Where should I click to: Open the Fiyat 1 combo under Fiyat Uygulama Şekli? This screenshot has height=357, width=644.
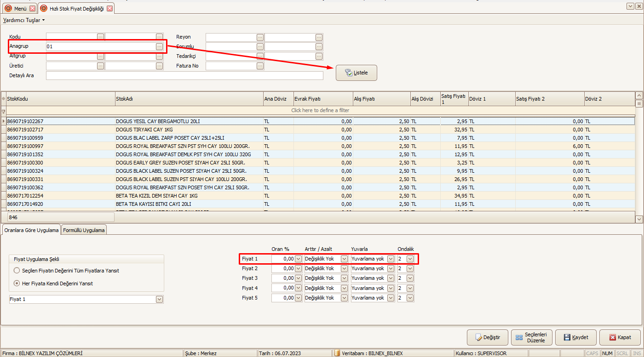[160, 299]
